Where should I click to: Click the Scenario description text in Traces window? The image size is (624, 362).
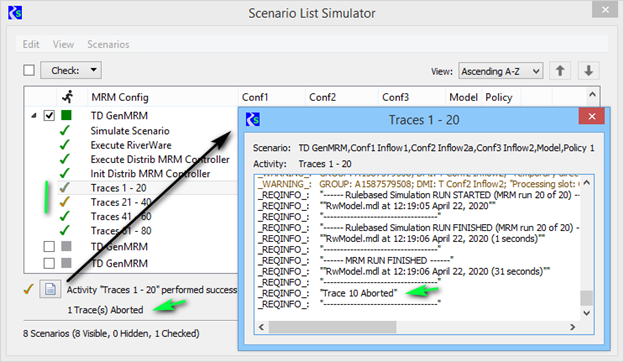click(446, 148)
